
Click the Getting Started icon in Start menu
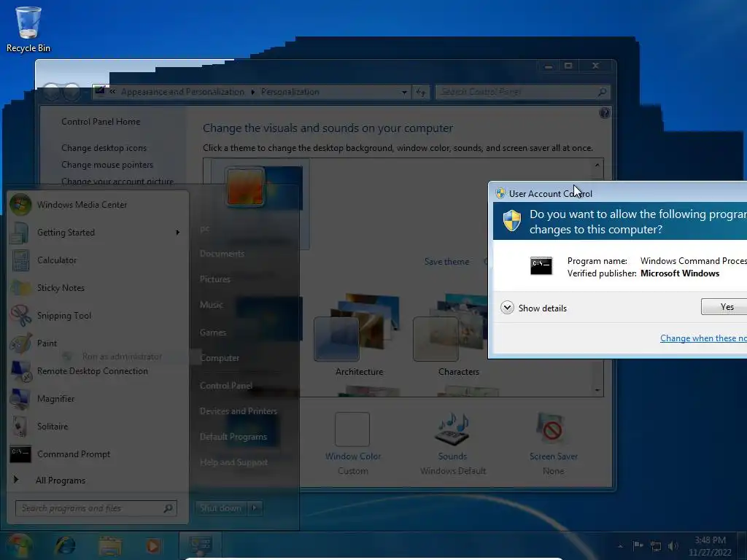20,233
